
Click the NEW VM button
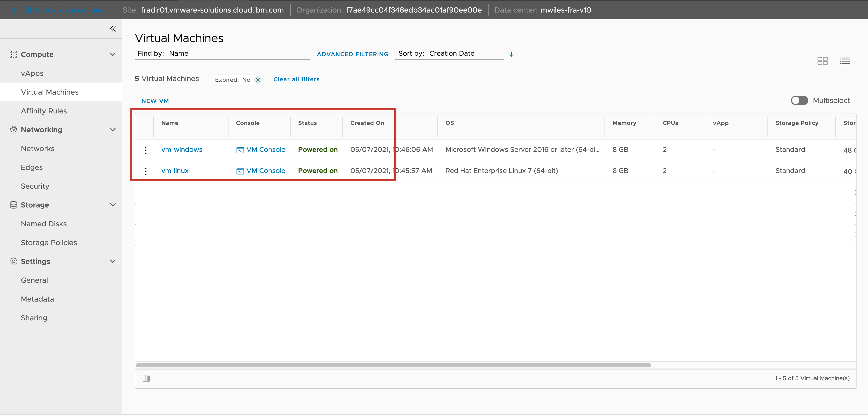tap(155, 101)
